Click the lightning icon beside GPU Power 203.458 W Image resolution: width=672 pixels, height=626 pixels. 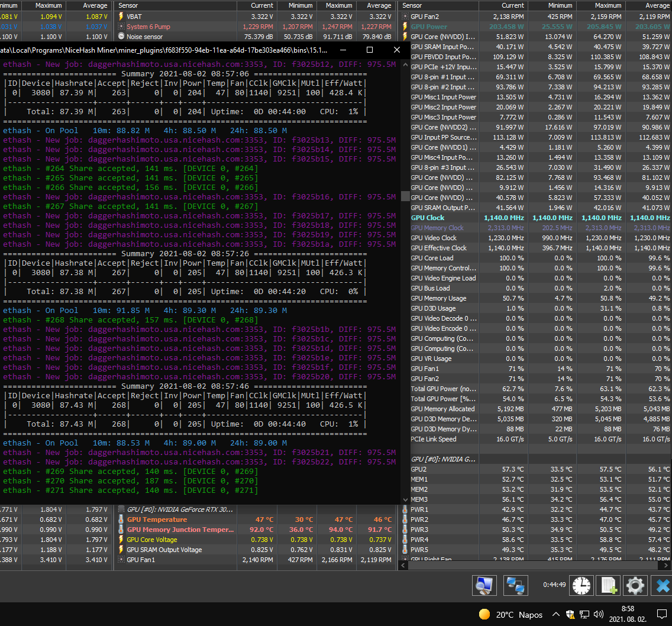click(x=405, y=27)
